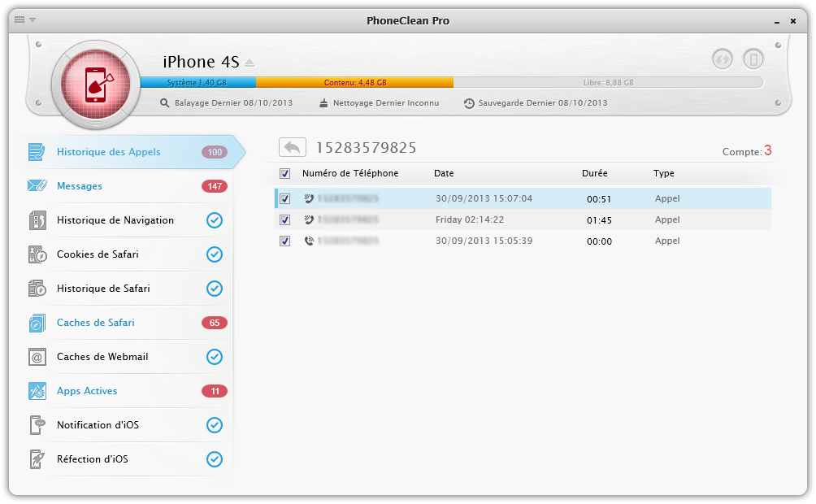The height and width of the screenshot is (504, 816).
Task: Uncheck the call dated 30/09/2013 15:05:39
Action: pyautogui.click(x=284, y=241)
